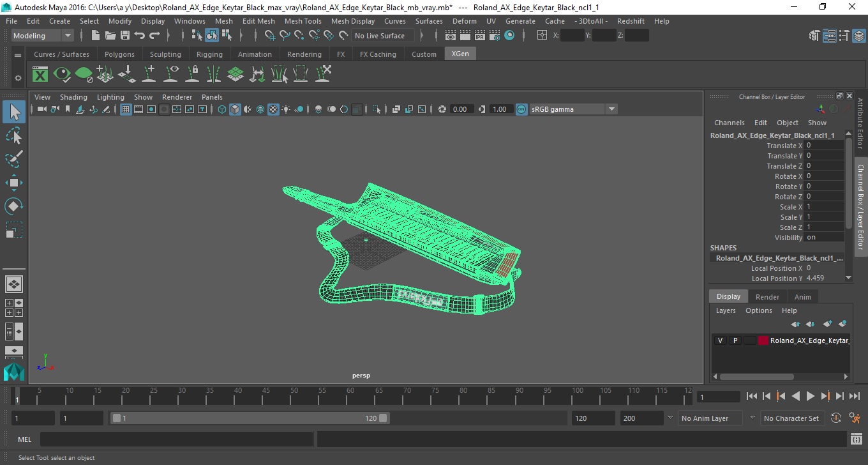
Task: Switch to the Render layer tab
Action: pos(767,297)
